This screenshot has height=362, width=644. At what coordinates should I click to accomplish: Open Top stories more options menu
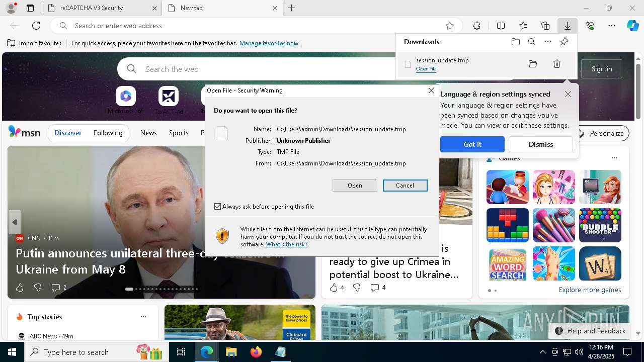tap(143, 317)
